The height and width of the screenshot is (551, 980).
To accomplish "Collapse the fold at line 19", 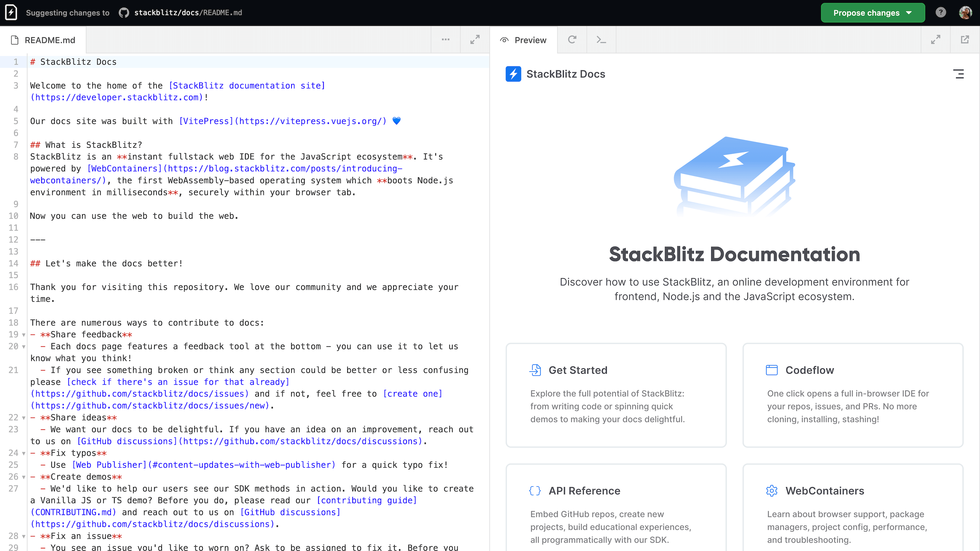I will tap(23, 335).
